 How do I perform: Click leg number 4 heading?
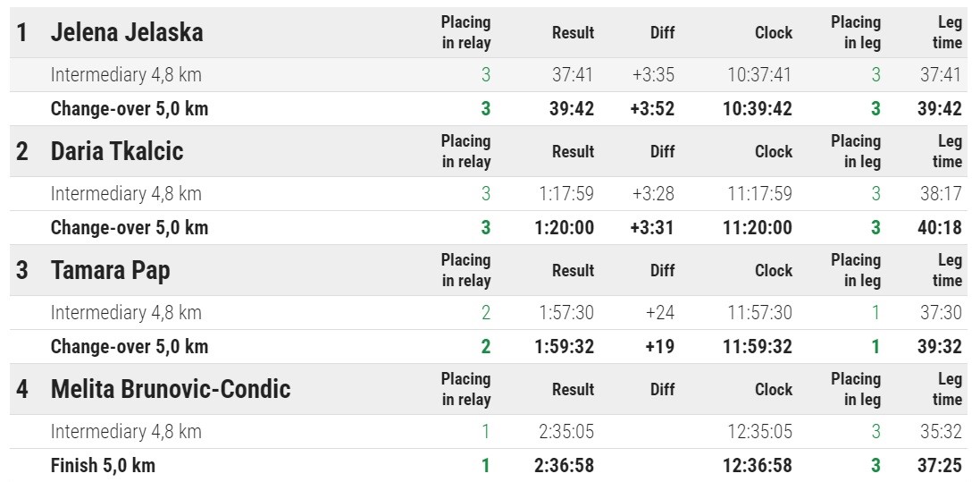coord(22,390)
